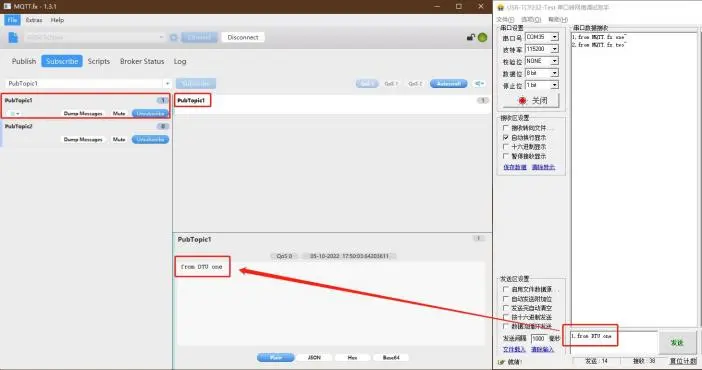Screen dimensions: 702x370
Task: Click the 关闭 close-port button
Action: click(531, 100)
